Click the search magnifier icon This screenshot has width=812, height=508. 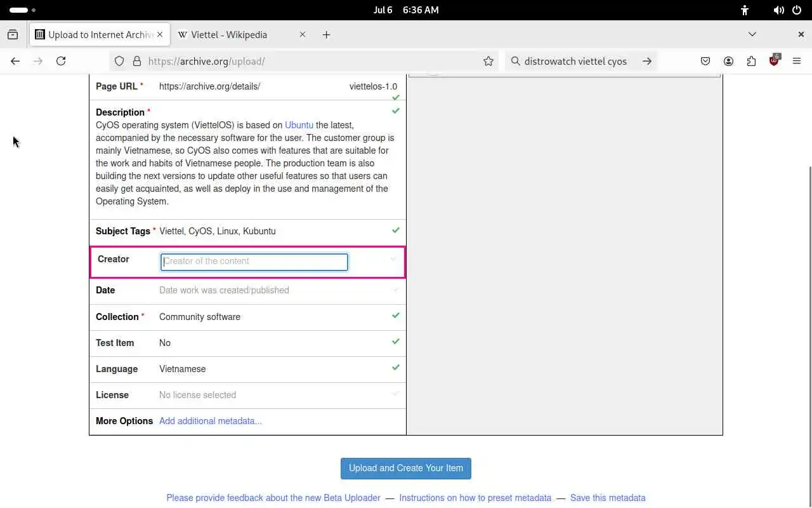tap(515, 61)
